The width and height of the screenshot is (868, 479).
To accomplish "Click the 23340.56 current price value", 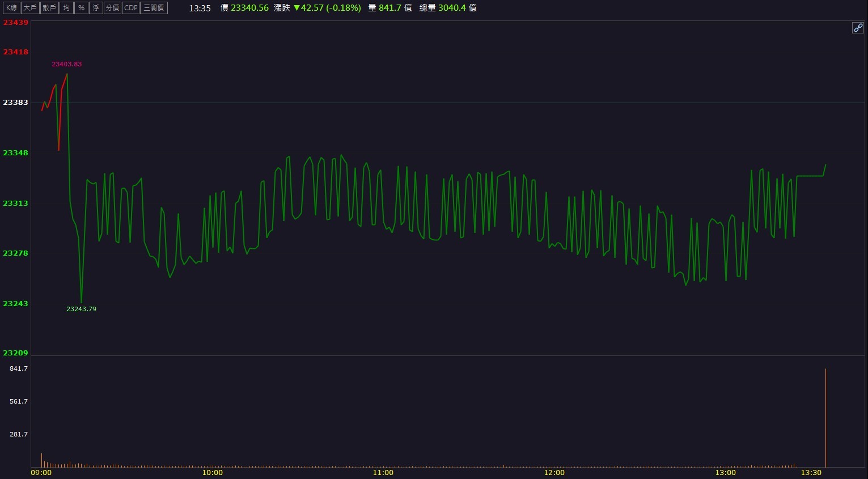I will pyautogui.click(x=249, y=8).
